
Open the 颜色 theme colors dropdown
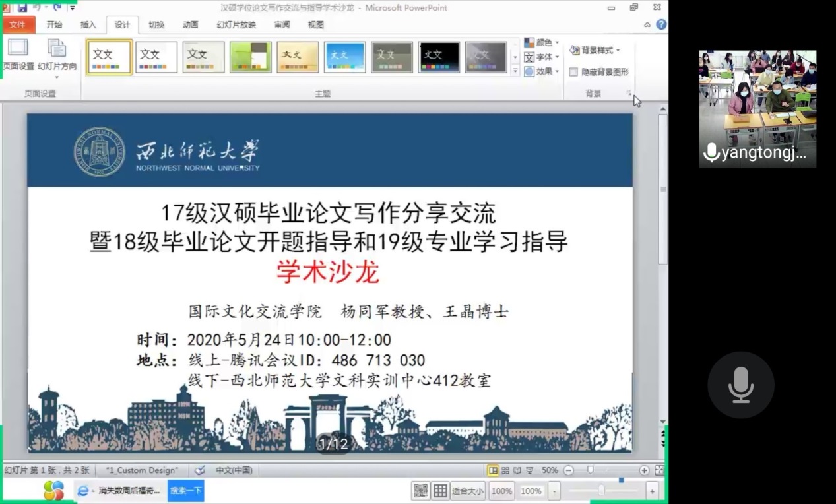coord(542,42)
